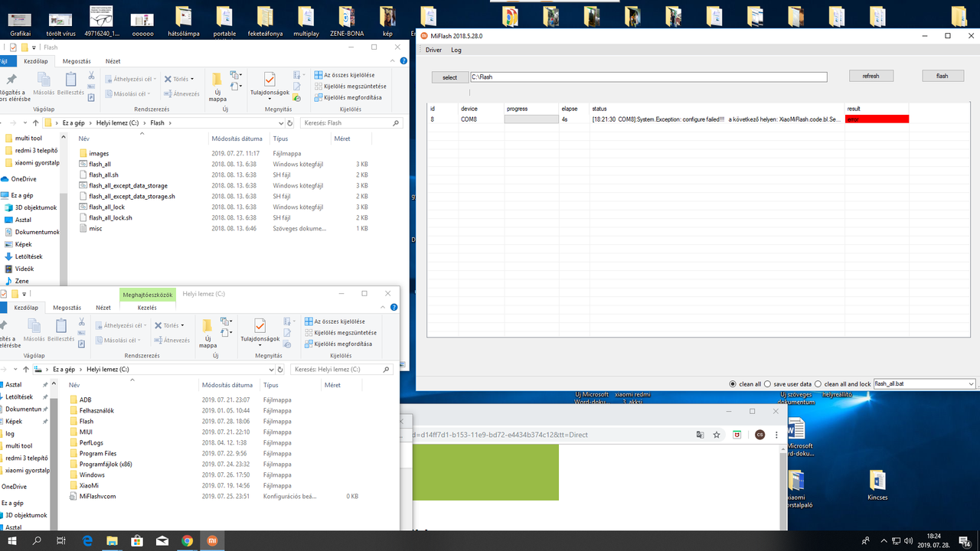The image size is (980, 551).
Task: Click Kijelölés megszüntetése in Flash window
Action: 349,86
